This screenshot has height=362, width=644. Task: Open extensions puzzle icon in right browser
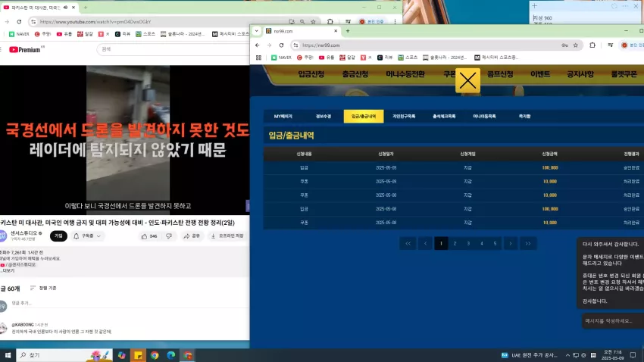[x=592, y=45]
